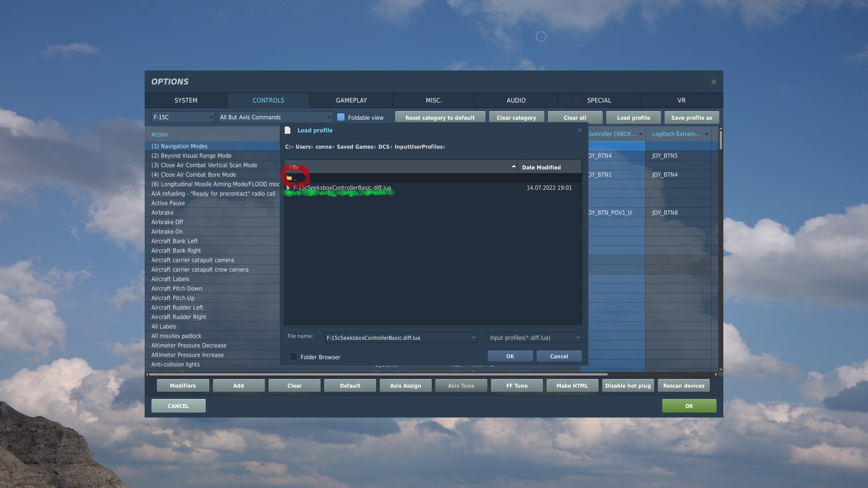Screen dimensions: 868x488
Task: Select the F-15cSeeksboxControllerBasic.diff.lua file icon
Action: 288,188
